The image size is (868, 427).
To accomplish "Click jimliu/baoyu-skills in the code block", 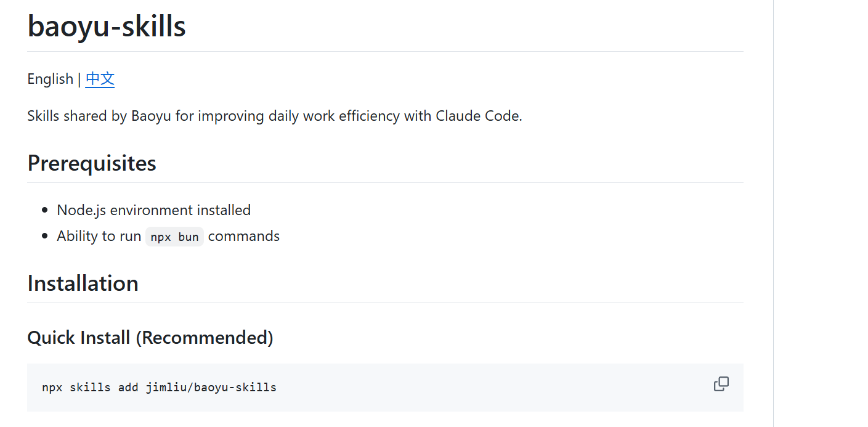I will (x=211, y=388).
